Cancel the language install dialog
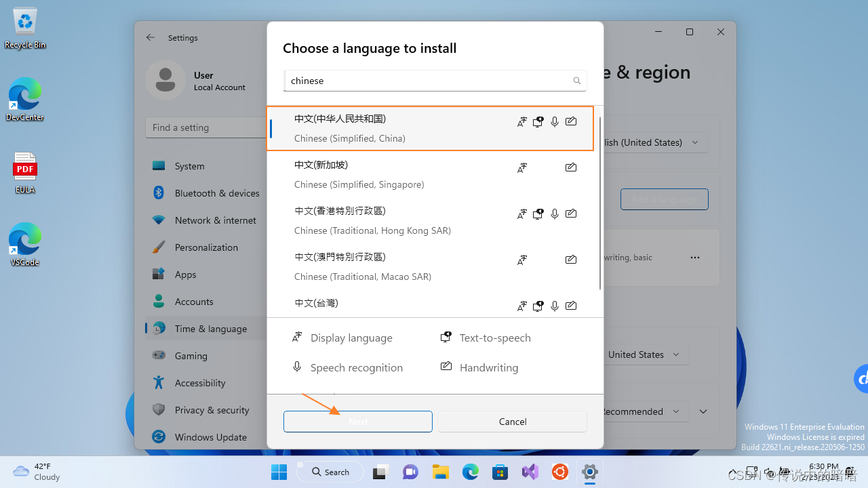 coord(513,422)
